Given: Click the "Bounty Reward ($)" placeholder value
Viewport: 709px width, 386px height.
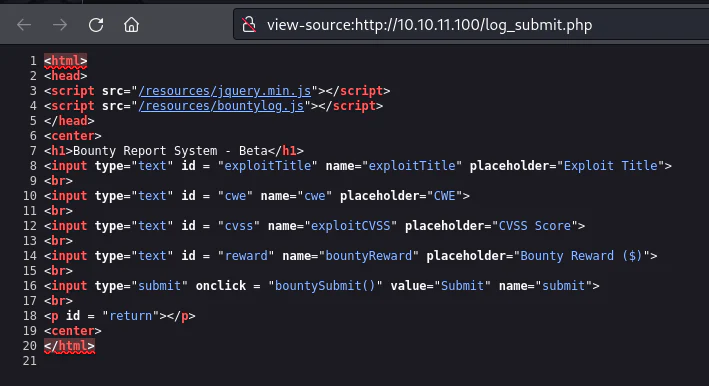Looking at the screenshot, I should [582, 256].
